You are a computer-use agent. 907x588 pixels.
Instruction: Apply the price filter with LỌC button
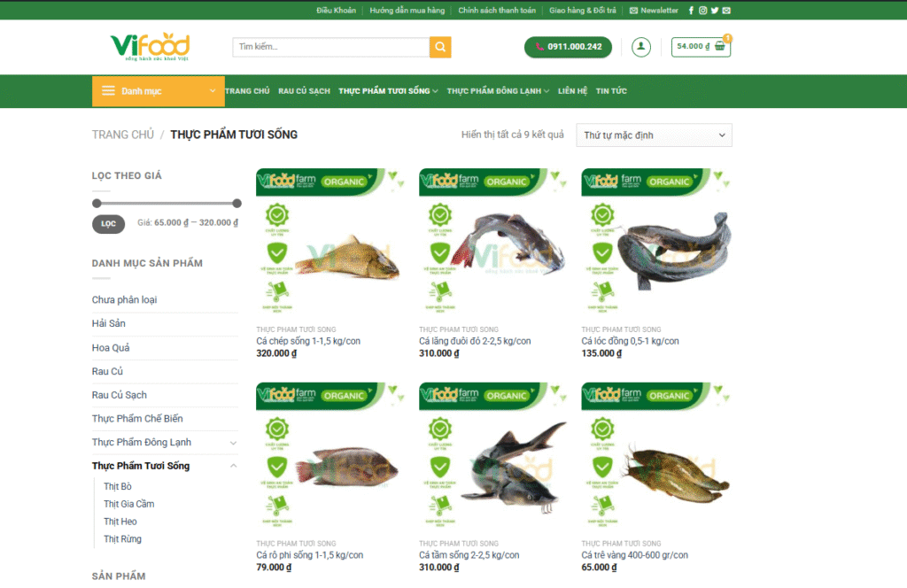click(x=108, y=224)
